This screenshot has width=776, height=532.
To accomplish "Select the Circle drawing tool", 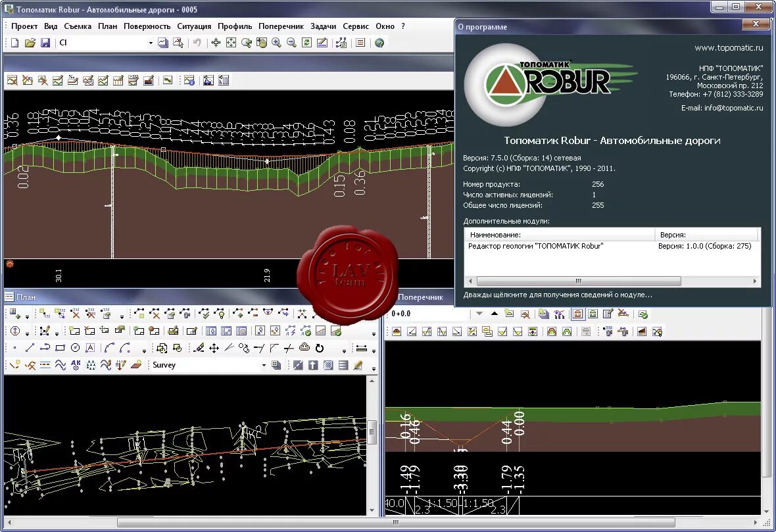I will point(75,348).
